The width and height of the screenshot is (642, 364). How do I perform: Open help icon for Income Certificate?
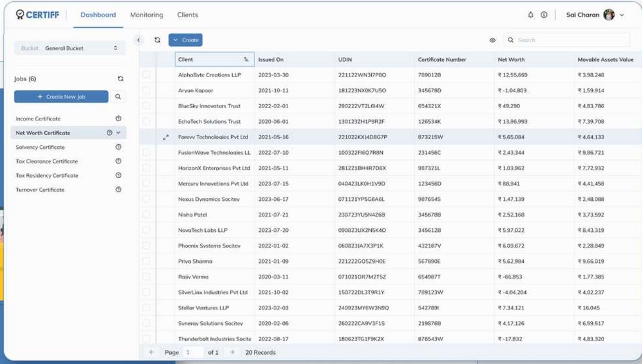tap(118, 118)
